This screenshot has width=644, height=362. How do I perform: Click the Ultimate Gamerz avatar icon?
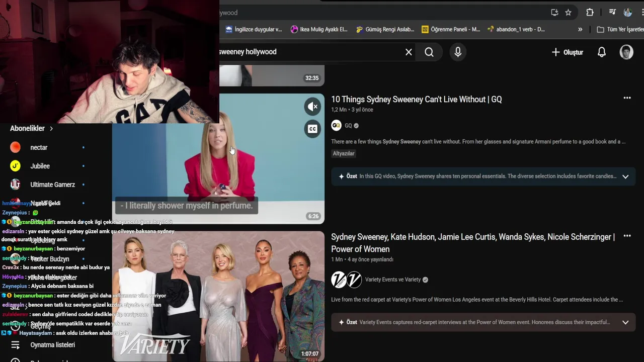coord(16,185)
